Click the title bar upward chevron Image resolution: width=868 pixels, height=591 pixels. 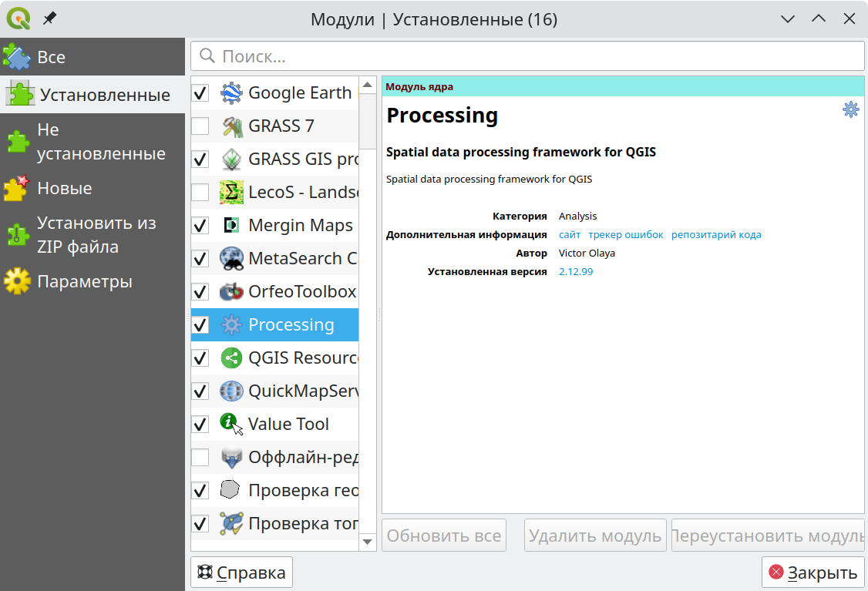pos(819,18)
